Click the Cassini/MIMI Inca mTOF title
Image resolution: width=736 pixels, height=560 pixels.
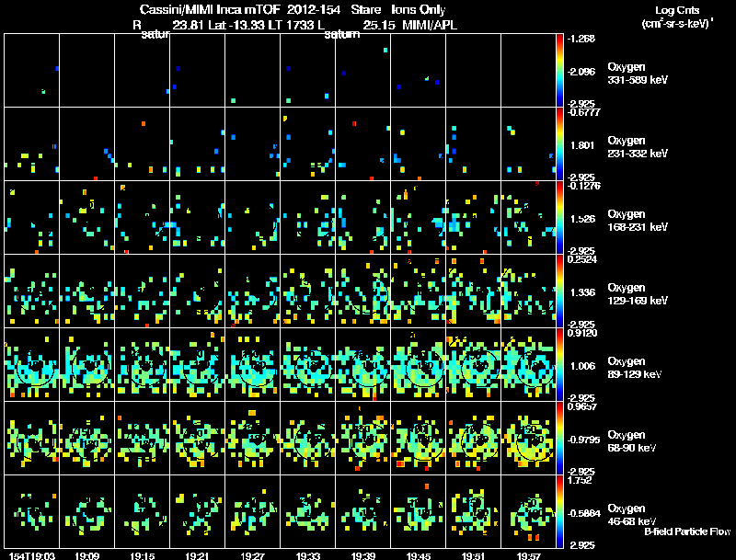pyautogui.click(x=210, y=9)
